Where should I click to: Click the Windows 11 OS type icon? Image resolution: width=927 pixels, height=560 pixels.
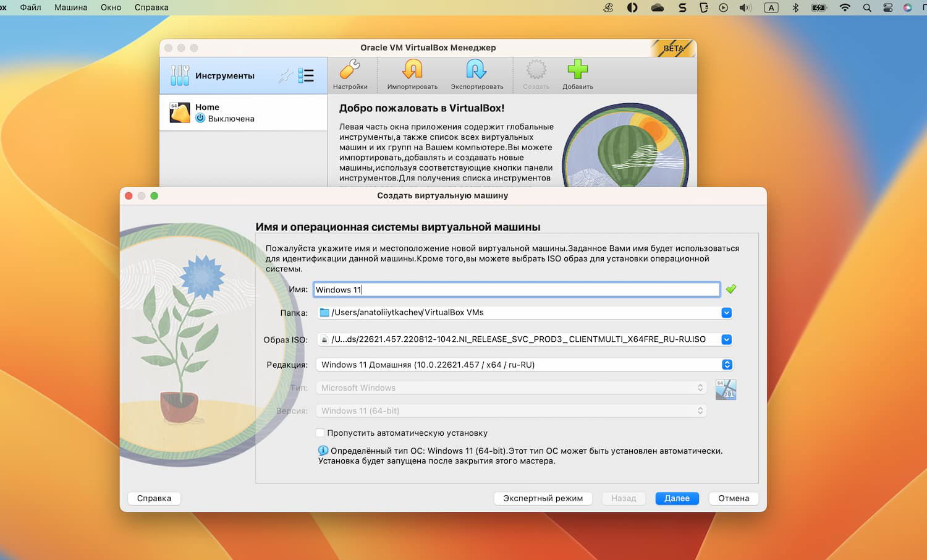726,389
